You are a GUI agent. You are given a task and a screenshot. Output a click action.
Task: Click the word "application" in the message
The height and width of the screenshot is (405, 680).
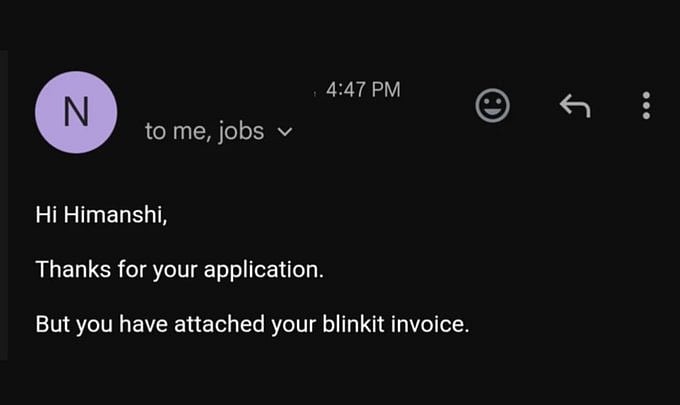click(x=264, y=269)
